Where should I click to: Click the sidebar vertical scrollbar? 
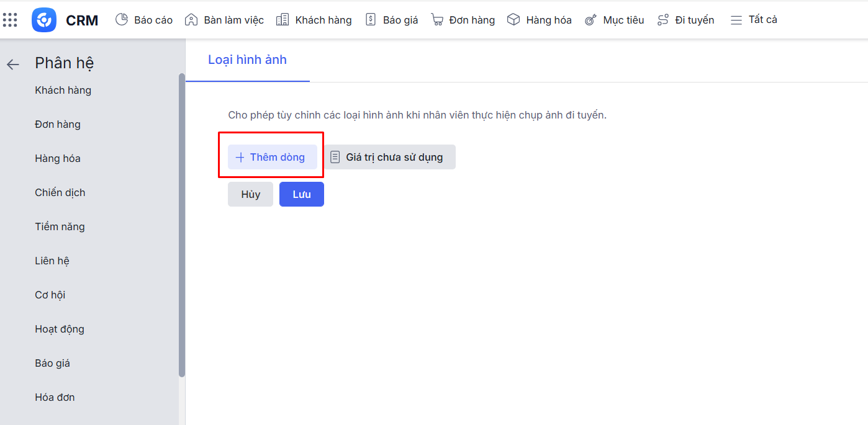coord(182,223)
